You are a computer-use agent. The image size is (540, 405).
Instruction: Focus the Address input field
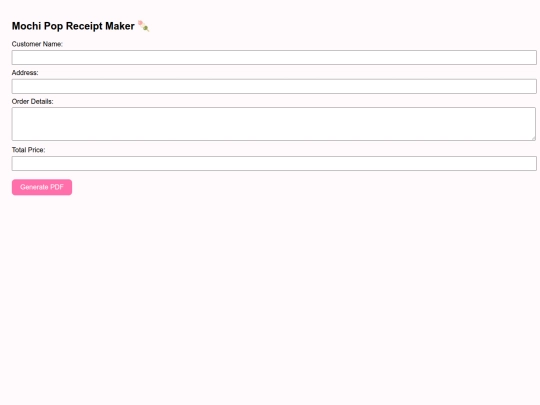click(274, 86)
